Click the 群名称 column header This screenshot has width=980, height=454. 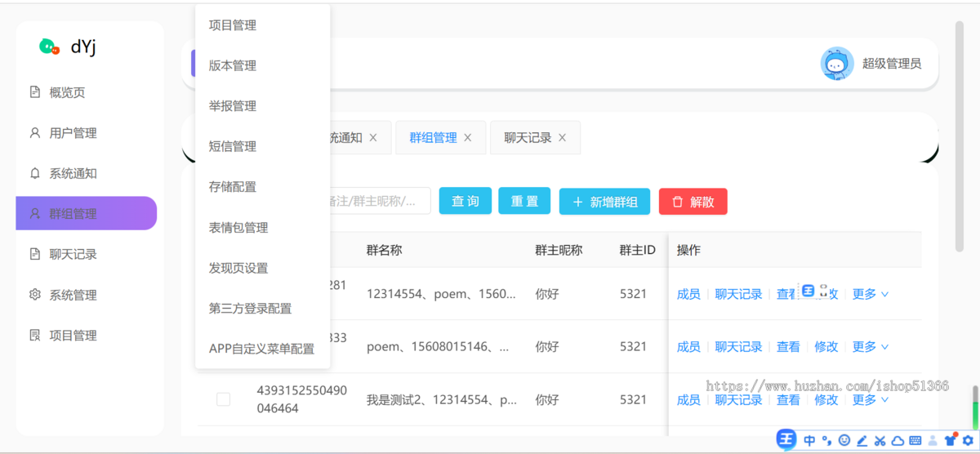(384, 250)
